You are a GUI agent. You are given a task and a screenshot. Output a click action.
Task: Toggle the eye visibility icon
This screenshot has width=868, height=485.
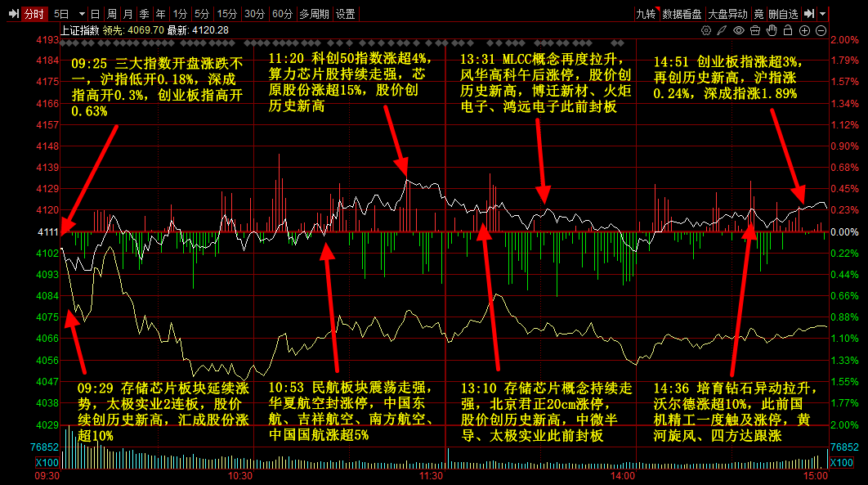point(739,30)
